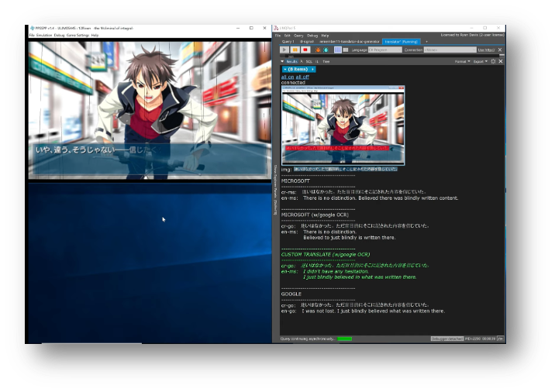Open PPSSPP Emulation menu
This screenshot has height=392, width=555.
[44, 36]
